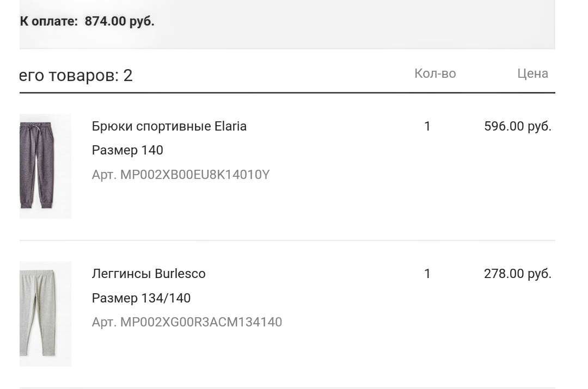Click quantity value for Elaria pants
Image resolution: width=588 pixels, height=389 pixels.
tap(427, 126)
